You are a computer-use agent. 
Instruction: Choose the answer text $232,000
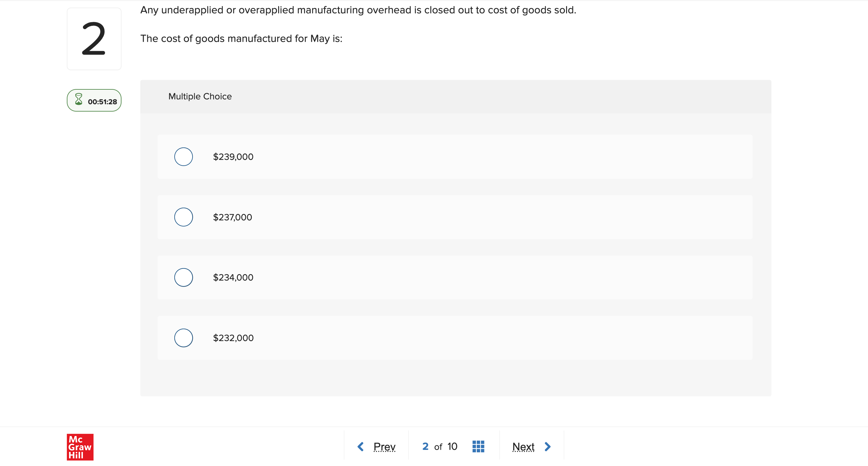click(233, 338)
